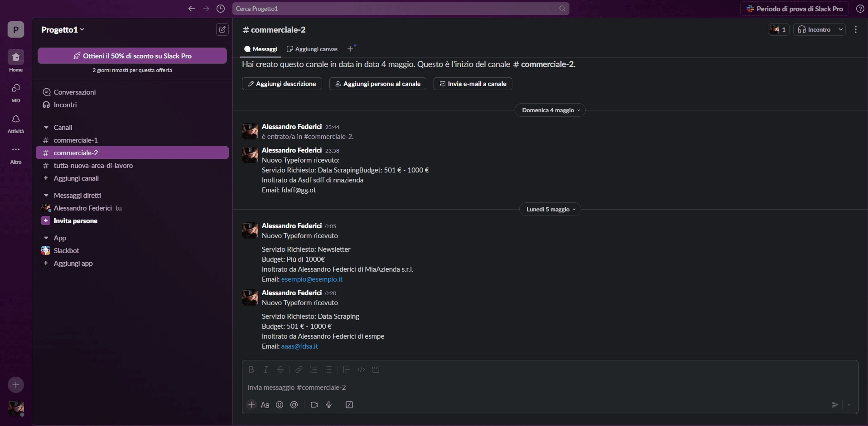Image resolution: width=868 pixels, height=426 pixels.
Task: Add a new tab with plus
Action: click(350, 49)
